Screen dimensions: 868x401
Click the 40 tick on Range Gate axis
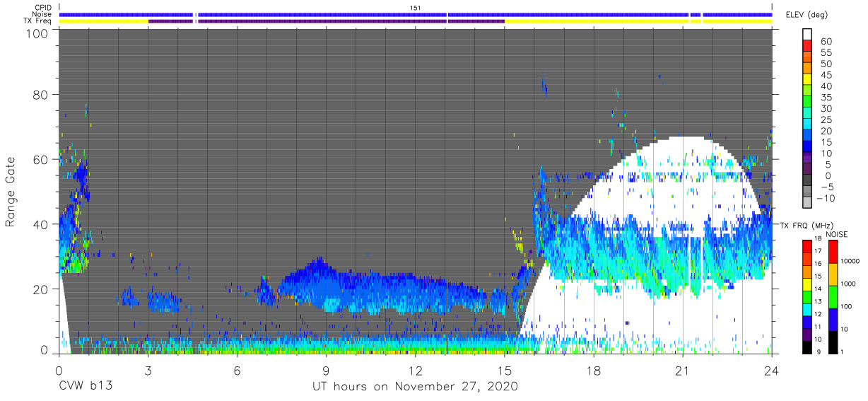[x=42, y=224]
